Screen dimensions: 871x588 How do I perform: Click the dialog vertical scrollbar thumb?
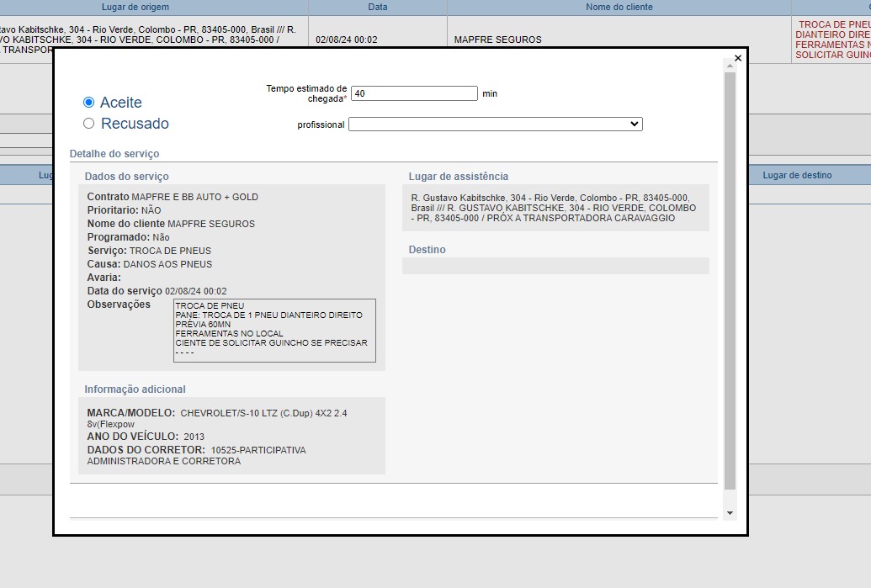pos(730,280)
